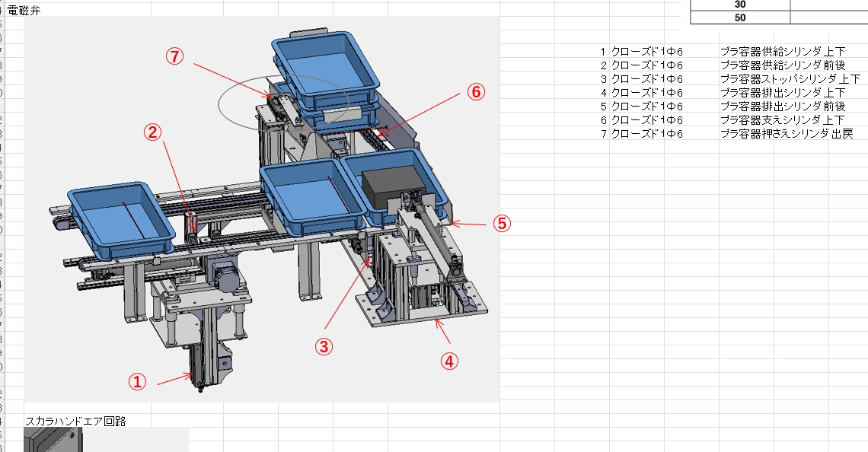Click the circled number 1 callout
This screenshot has height=452, width=868.
pyautogui.click(x=136, y=382)
